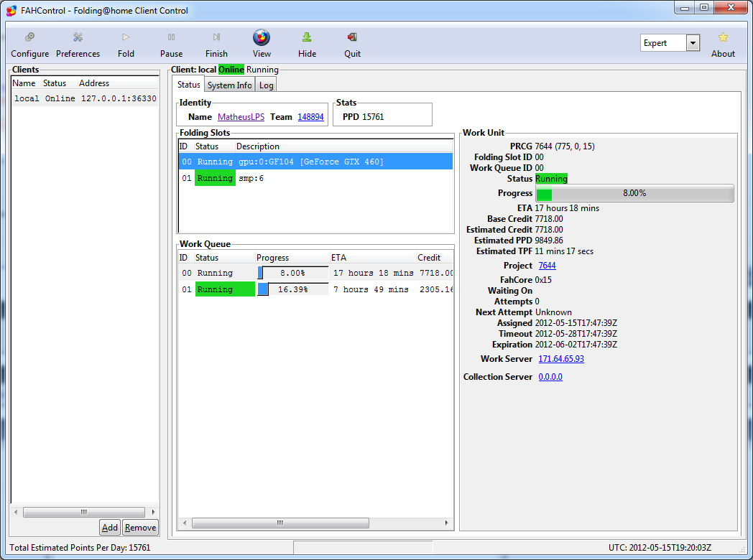Screen dimensions: 753x560
Task: Click the FahCore 0x15 value
Action: tap(543, 280)
